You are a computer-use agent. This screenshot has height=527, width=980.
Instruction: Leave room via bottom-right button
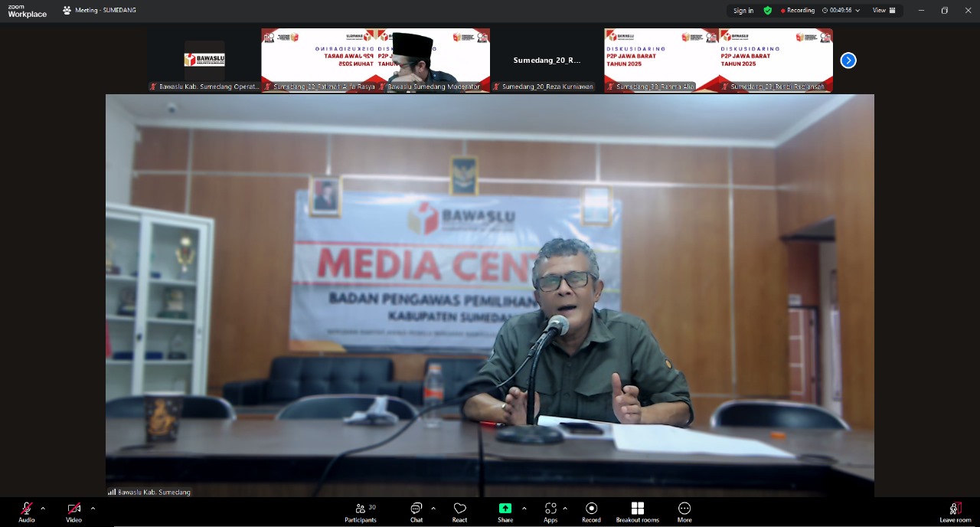955,512
